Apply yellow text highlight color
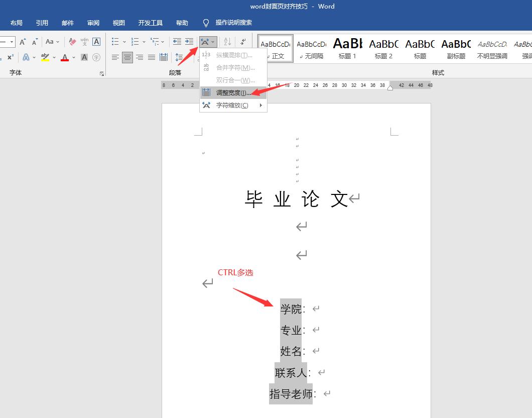This screenshot has width=532, height=418. 44,56
